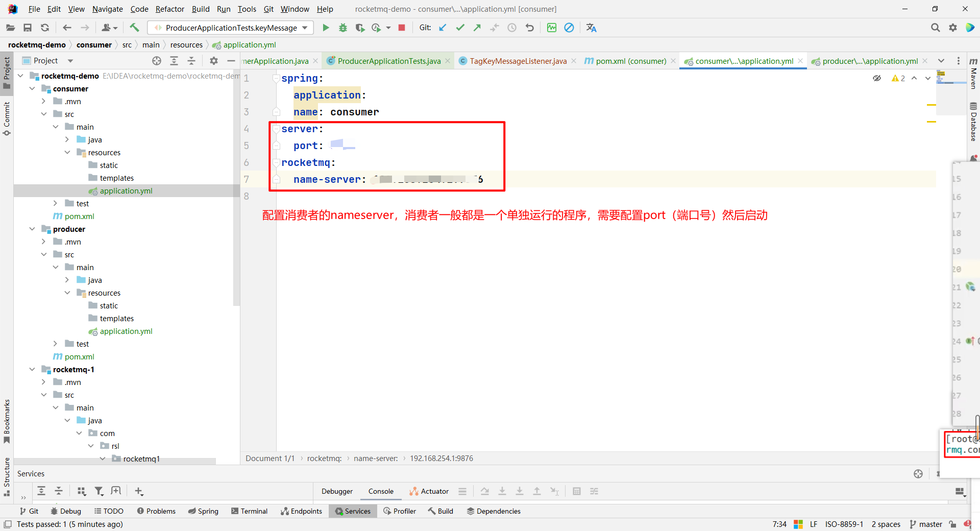Expand consumer java folder
The width and height of the screenshot is (980, 531).
(67, 140)
